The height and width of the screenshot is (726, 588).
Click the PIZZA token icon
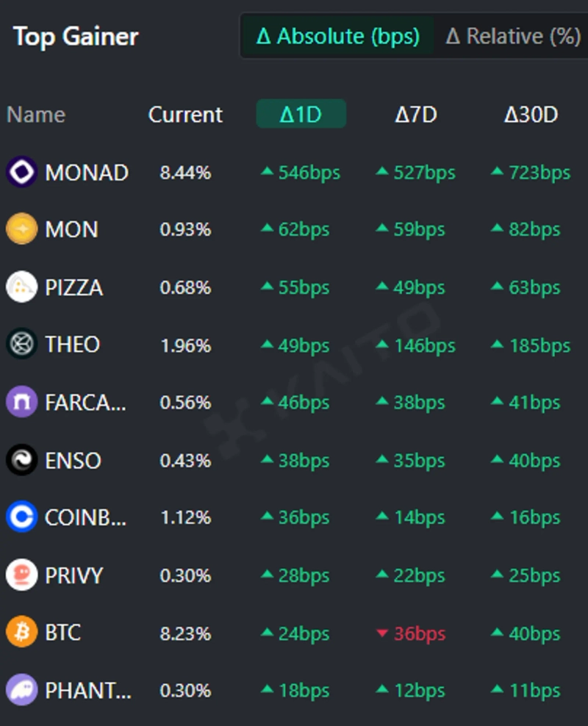click(x=21, y=287)
